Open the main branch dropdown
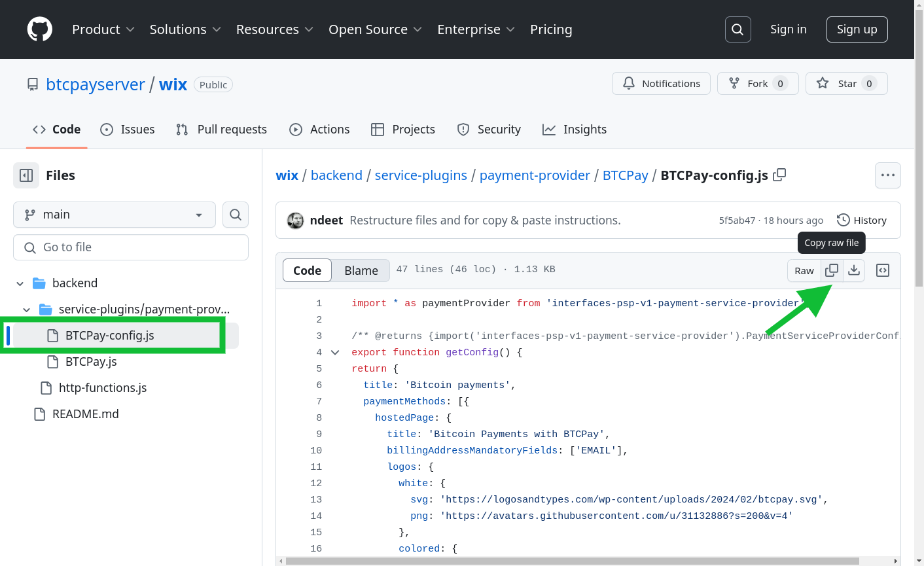Viewport: 924px width, 566px height. tap(114, 214)
